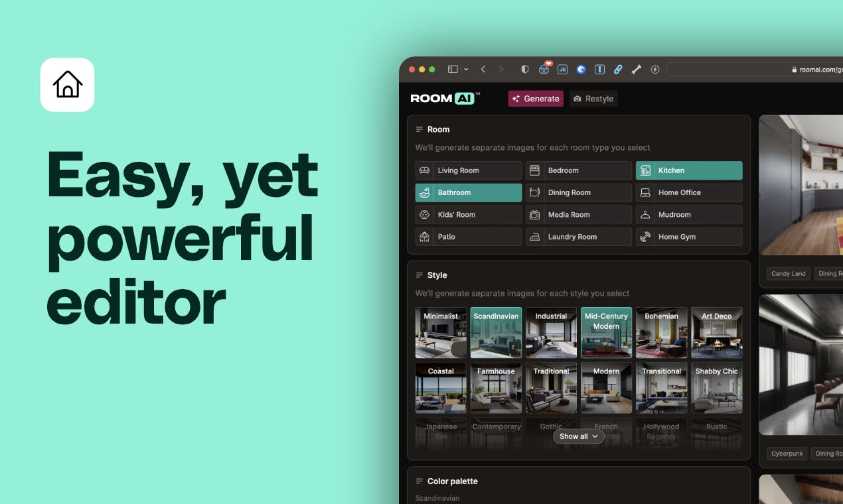Deselect the Kitchen room option
843x504 pixels.
tap(689, 170)
